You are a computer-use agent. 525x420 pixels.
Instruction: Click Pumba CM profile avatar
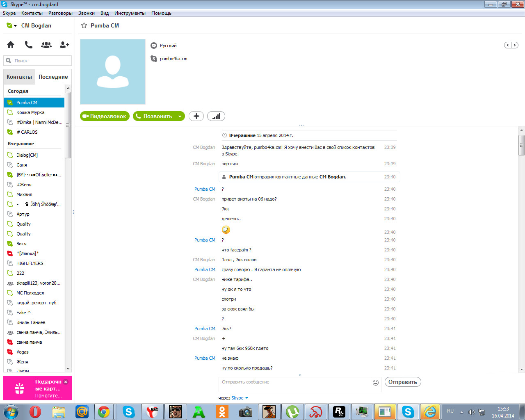click(x=113, y=72)
